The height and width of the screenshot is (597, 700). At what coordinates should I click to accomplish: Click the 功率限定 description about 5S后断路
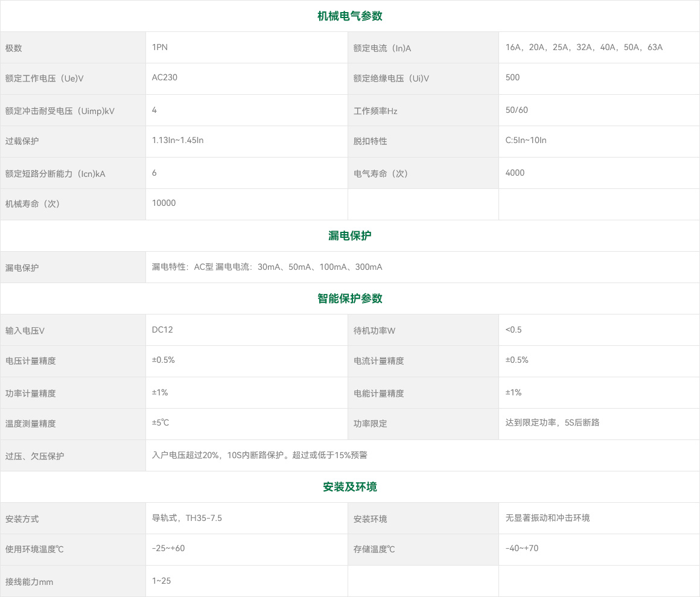pyautogui.click(x=552, y=423)
